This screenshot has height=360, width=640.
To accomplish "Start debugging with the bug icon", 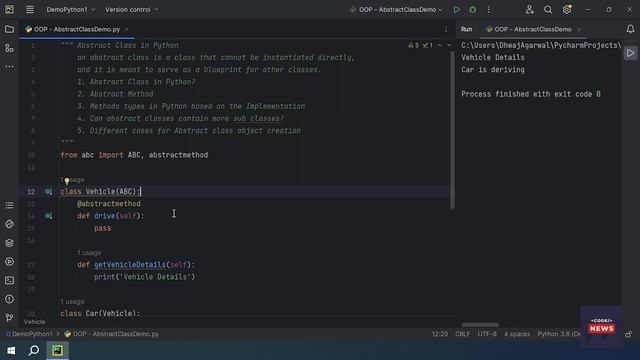I will click(x=473, y=9).
